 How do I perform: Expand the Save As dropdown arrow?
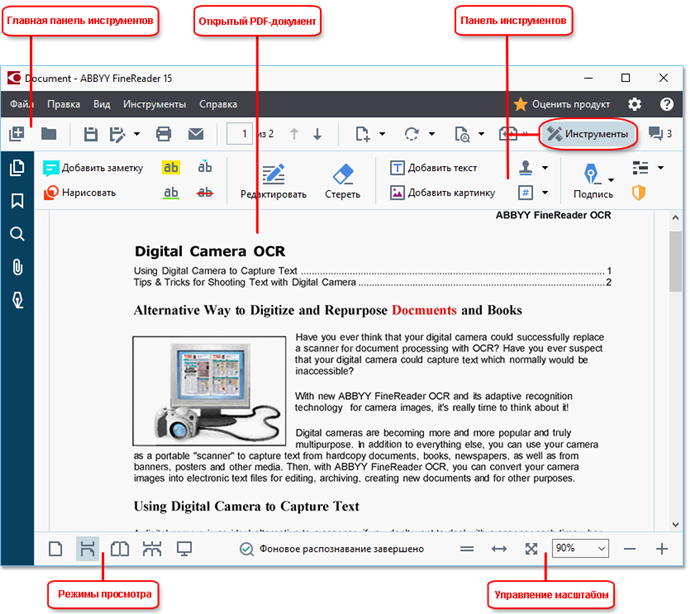click(x=137, y=134)
